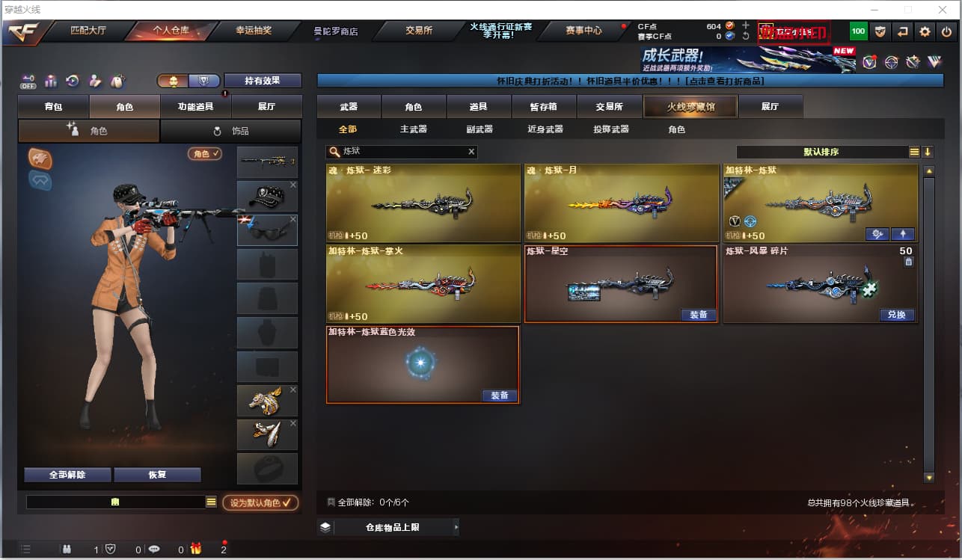This screenshot has height=560, width=962.
Task: Click the power exit icon
Action: 947,31
